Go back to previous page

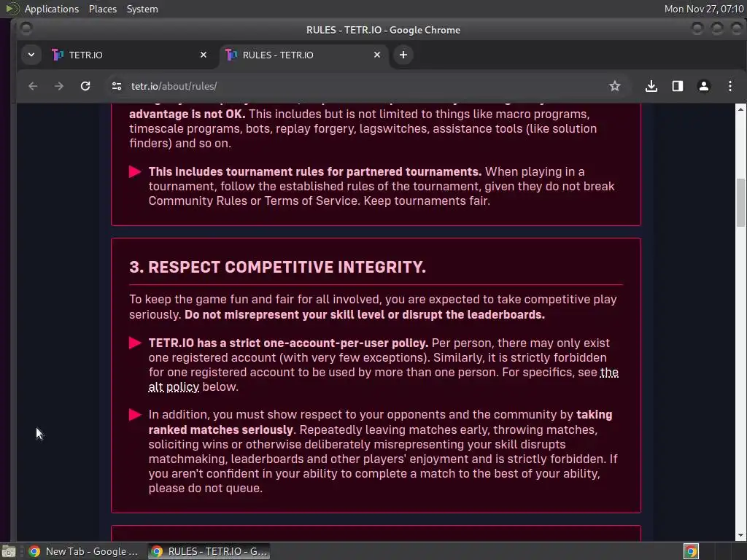tap(33, 86)
